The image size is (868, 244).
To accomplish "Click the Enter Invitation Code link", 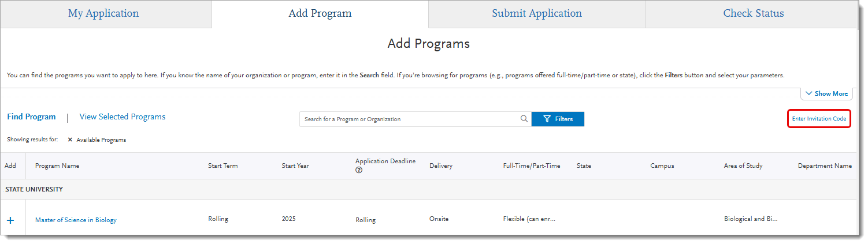I will [819, 119].
